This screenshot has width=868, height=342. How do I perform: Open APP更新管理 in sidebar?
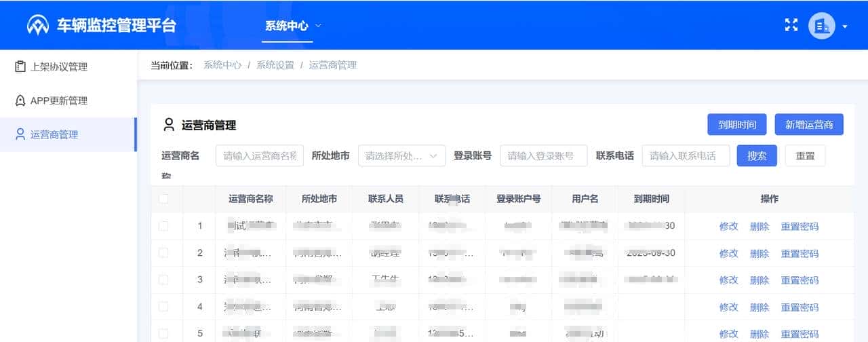point(59,100)
